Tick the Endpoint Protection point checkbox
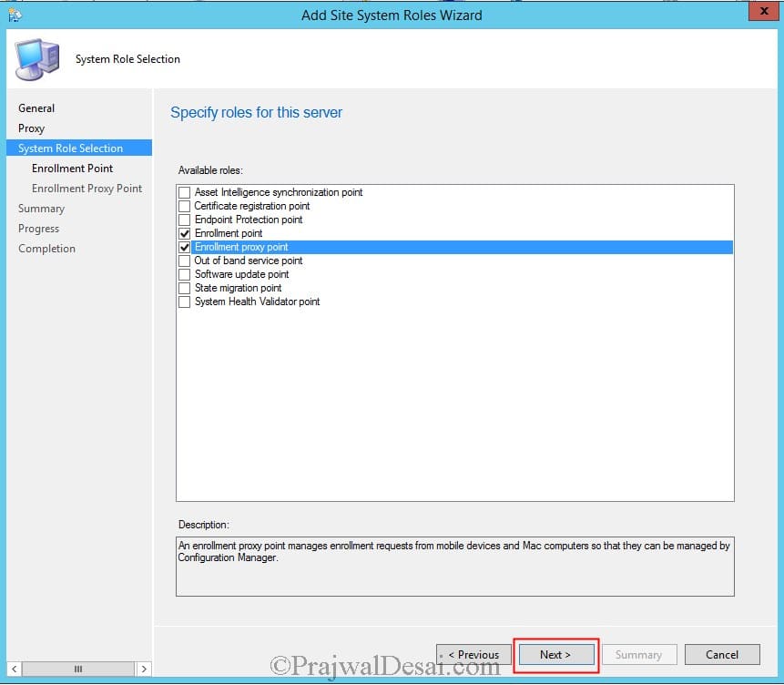 click(x=185, y=220)
